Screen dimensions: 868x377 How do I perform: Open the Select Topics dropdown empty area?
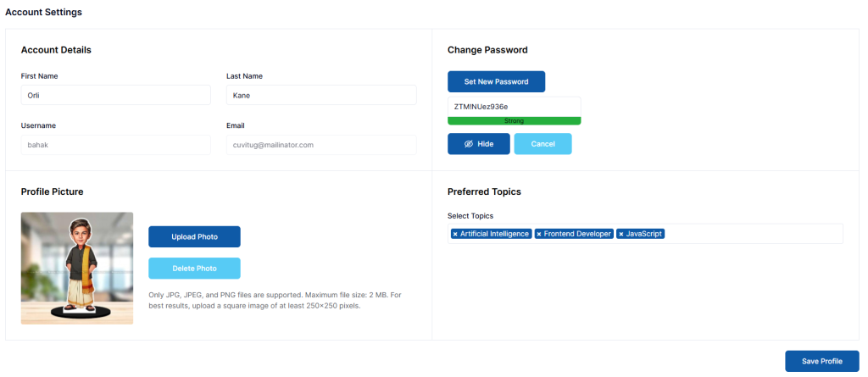click(x=753, y=234)
